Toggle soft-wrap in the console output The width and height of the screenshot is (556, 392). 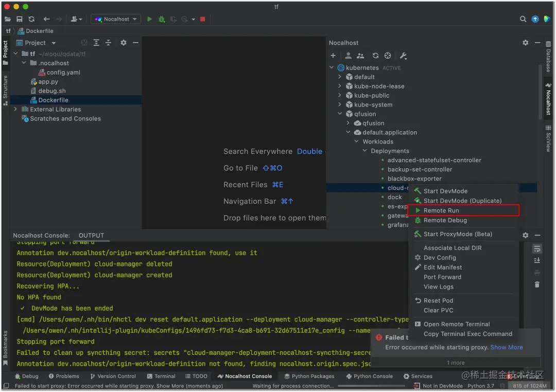pyautogui.click(x=537, y=249)
